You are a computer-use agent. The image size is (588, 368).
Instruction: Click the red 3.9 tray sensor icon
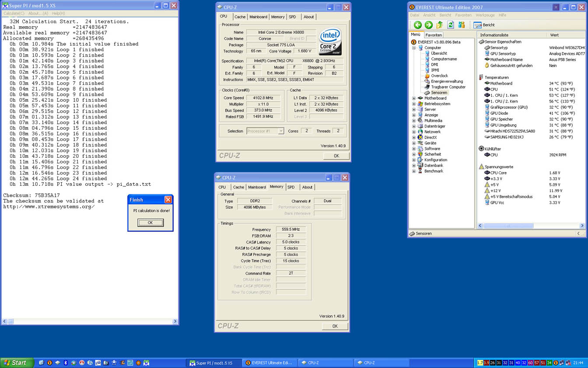(x=486, y=363)
